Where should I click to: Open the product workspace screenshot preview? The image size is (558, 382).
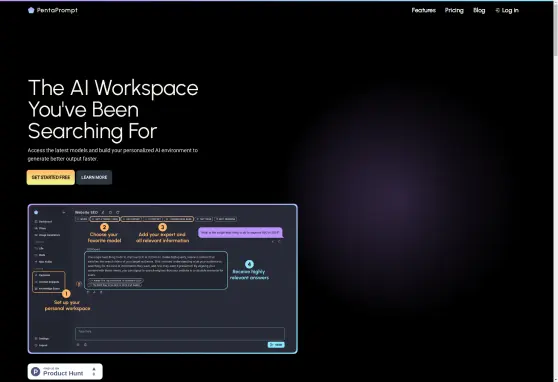tap(163, 279)
